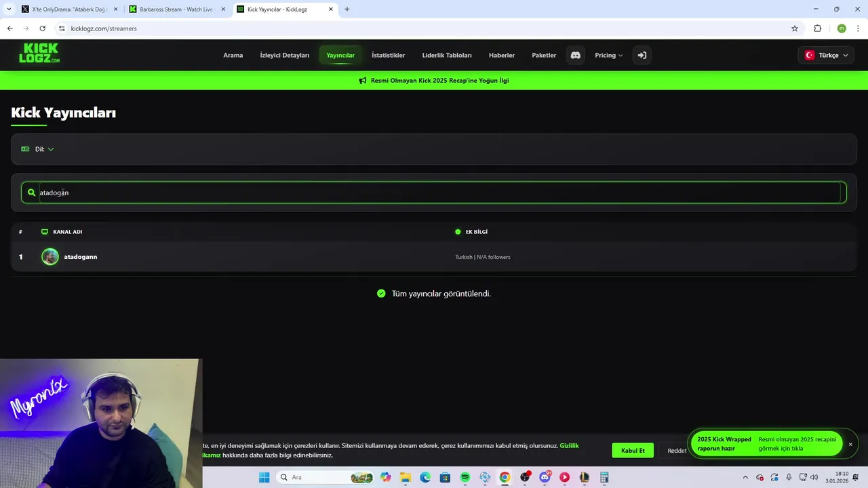Reload the page
The width and height of the screenshot is (868, 488).
(x=42, y=28)
